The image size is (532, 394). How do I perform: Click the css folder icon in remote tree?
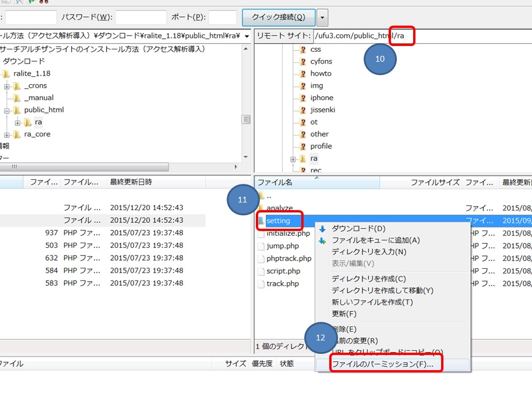pos(302,49)
